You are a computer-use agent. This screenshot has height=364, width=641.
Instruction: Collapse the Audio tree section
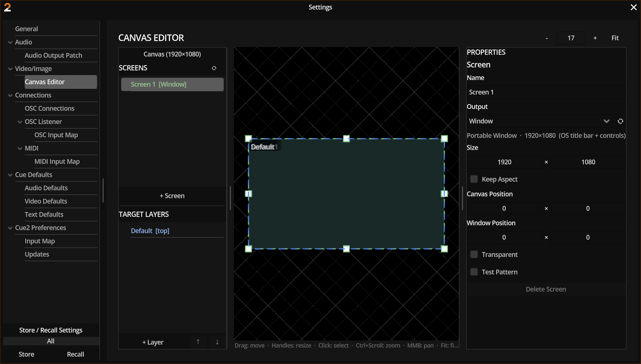[x=10, y=42]
